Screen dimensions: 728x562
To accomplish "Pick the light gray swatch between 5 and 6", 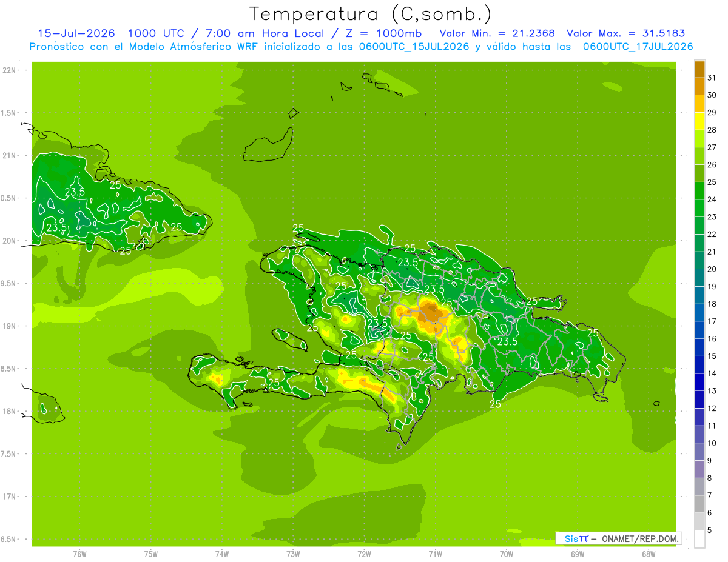I will 699,521.
